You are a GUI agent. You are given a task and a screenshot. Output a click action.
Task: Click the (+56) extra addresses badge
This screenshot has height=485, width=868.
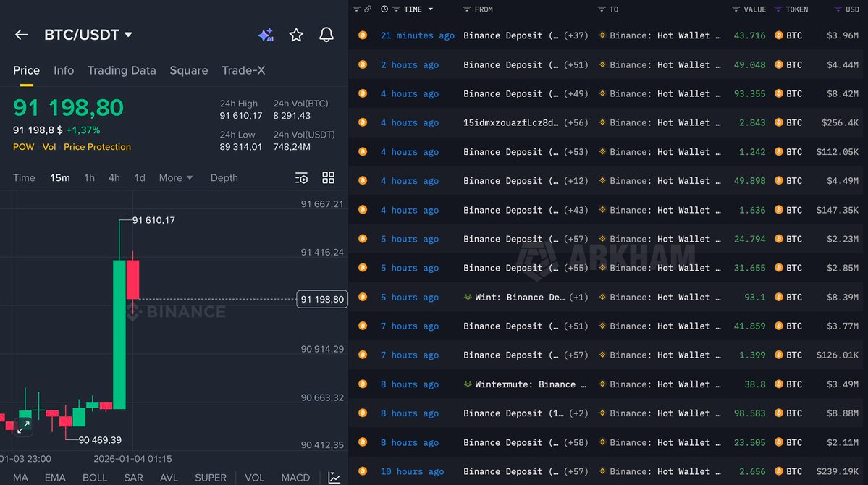click(x=576, y=123)
